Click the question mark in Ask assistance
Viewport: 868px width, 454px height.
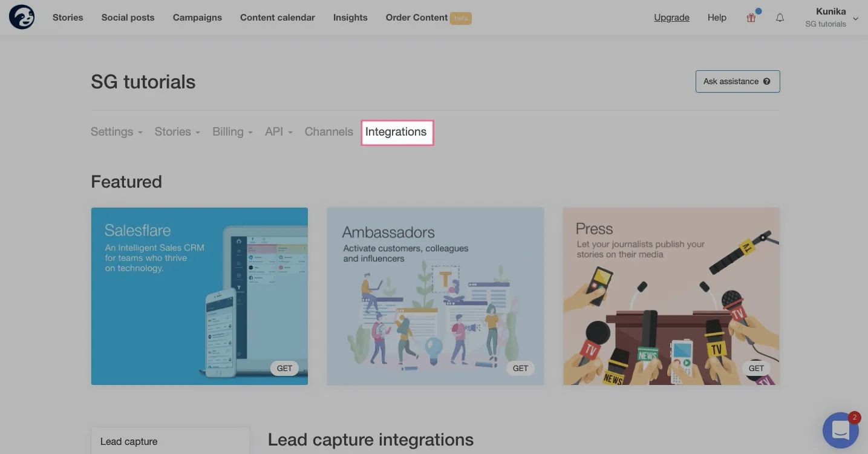[x=767, y=81]
